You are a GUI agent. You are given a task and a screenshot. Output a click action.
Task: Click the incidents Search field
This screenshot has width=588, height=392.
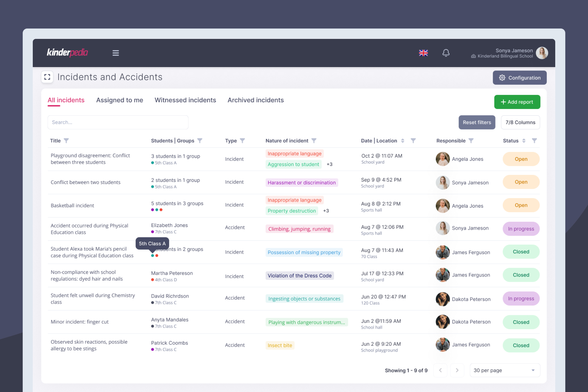click(118, 122)
